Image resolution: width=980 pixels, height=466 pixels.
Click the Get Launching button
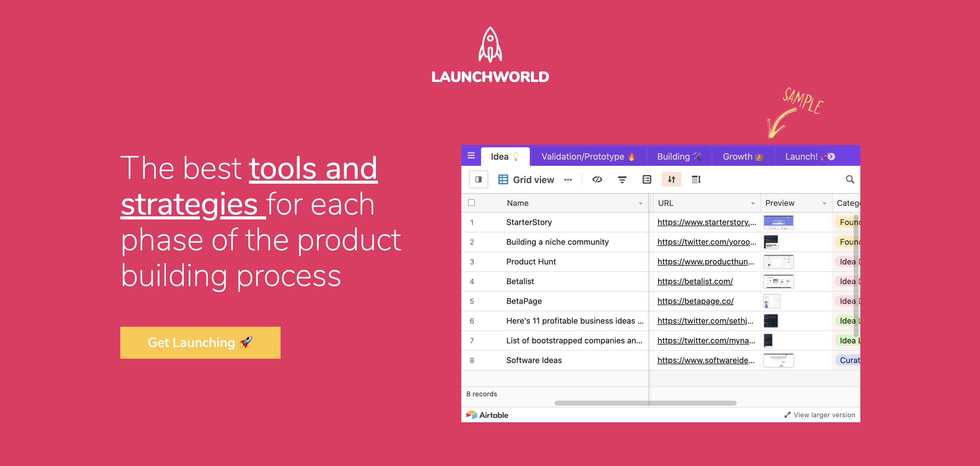point(200,342)
